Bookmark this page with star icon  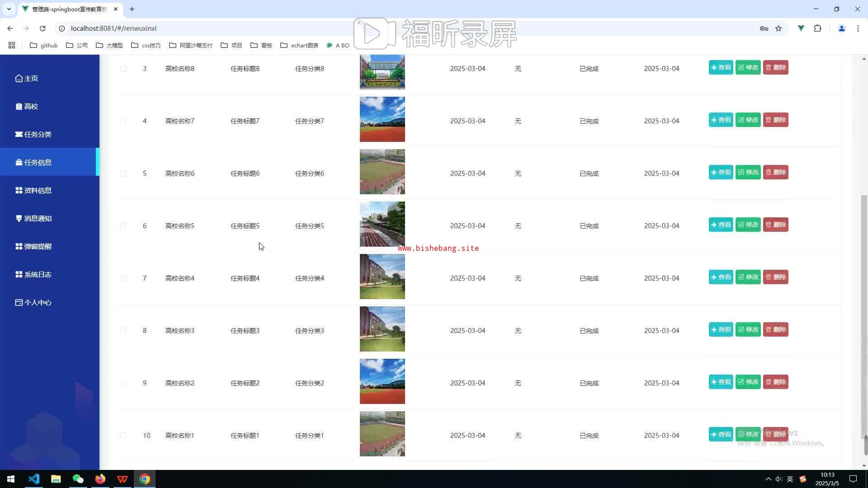pos(778,28)
